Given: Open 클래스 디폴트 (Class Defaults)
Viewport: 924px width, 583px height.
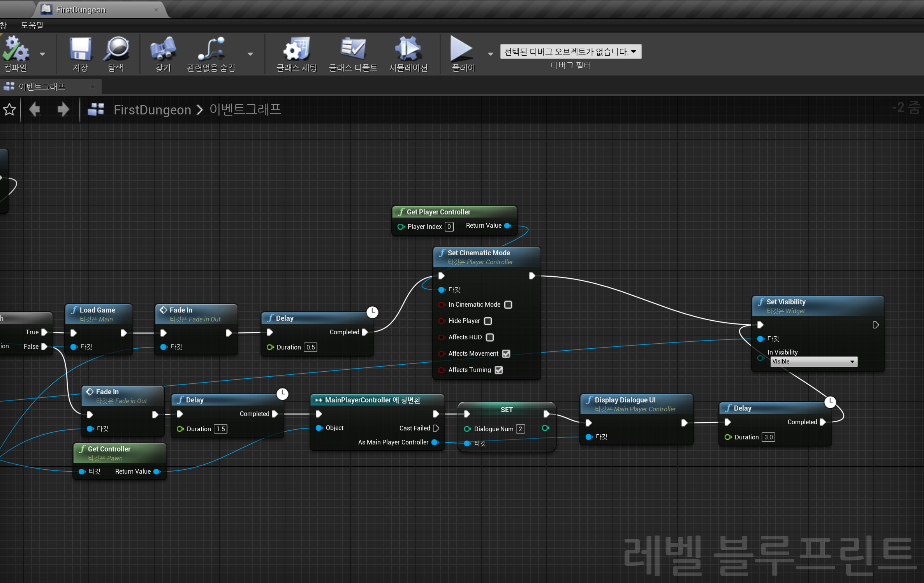Looking at the screenshot, I should click(x=353, y=54).
